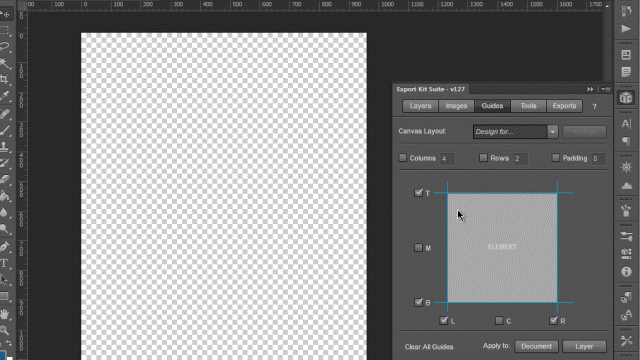The height and width of the screenshot is (360, 640).
Task: Open the Notes panel icon
Action: (x=626, y=72)
